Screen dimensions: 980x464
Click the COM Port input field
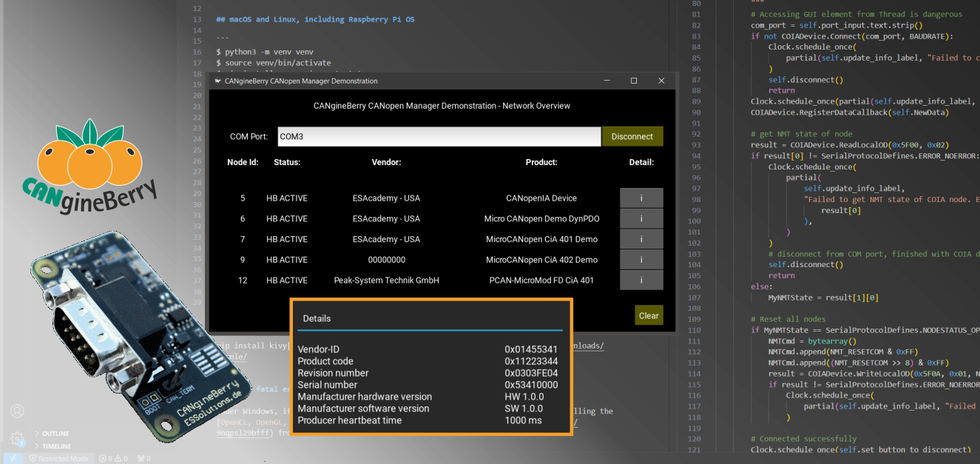pos(439,137)
